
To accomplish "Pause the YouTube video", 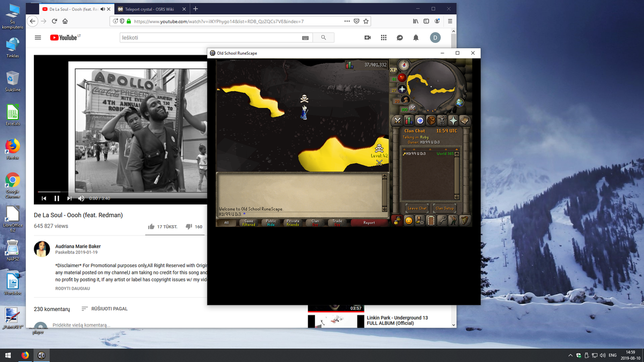I will pos(56,198).
